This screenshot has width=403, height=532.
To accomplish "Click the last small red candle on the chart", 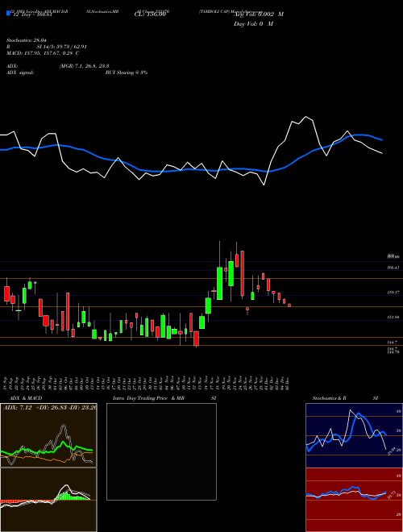I will [289, 305].
